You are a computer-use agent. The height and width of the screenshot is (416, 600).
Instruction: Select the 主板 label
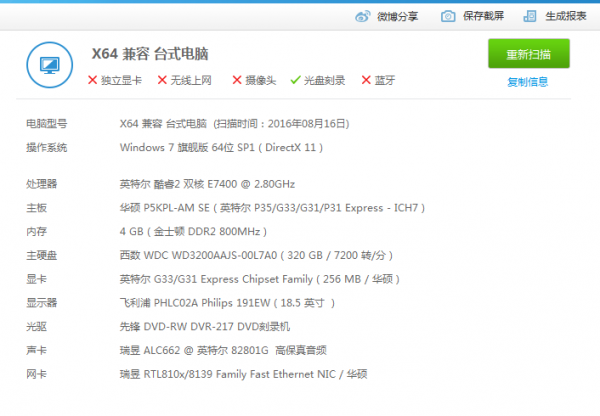36,208
